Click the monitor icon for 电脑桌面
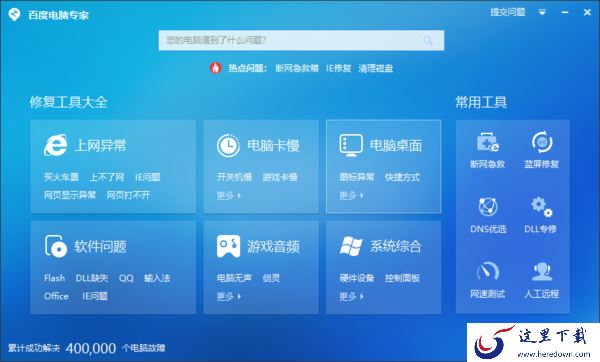The width and height of the screenshot is (600, 362). click(x=351, y=145)
